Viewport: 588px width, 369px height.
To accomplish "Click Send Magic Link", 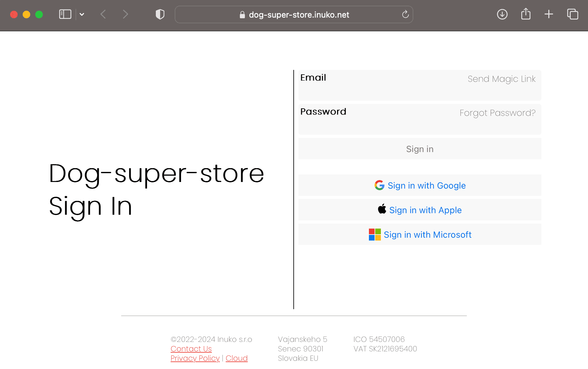I will click(x=501, y=79).
